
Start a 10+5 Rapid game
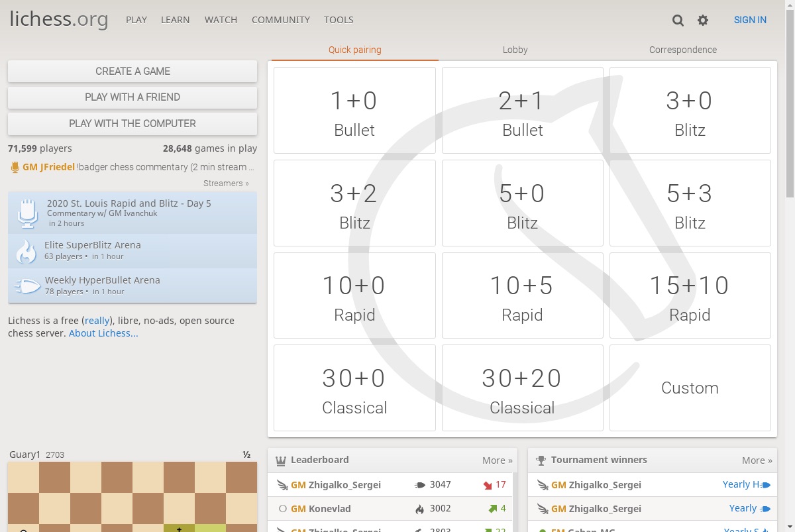523,295
